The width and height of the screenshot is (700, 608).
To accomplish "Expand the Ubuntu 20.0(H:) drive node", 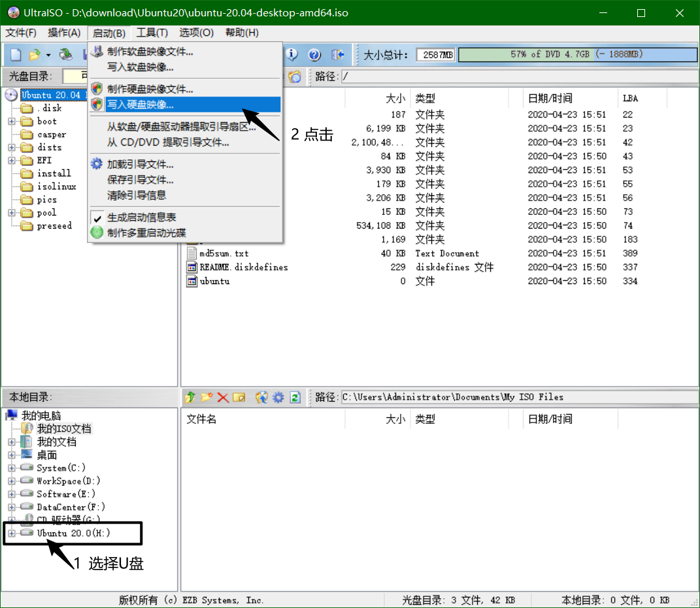I will click(x=12, y=533).
